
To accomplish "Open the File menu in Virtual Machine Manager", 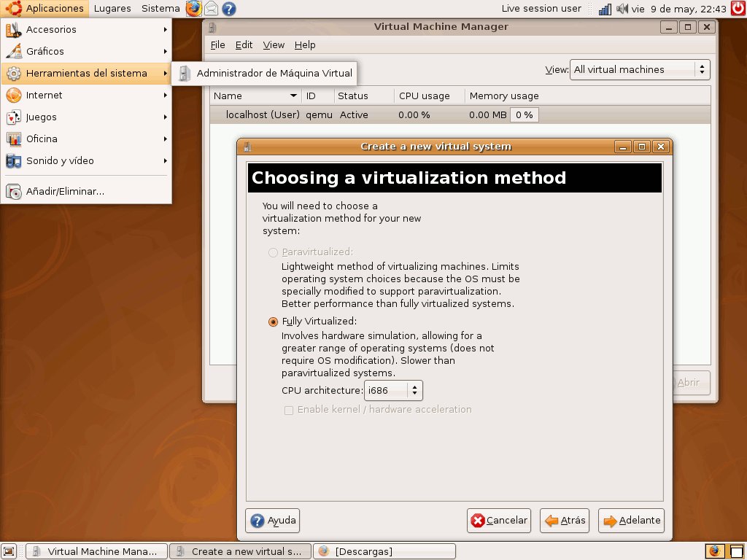I will (217, 44).
